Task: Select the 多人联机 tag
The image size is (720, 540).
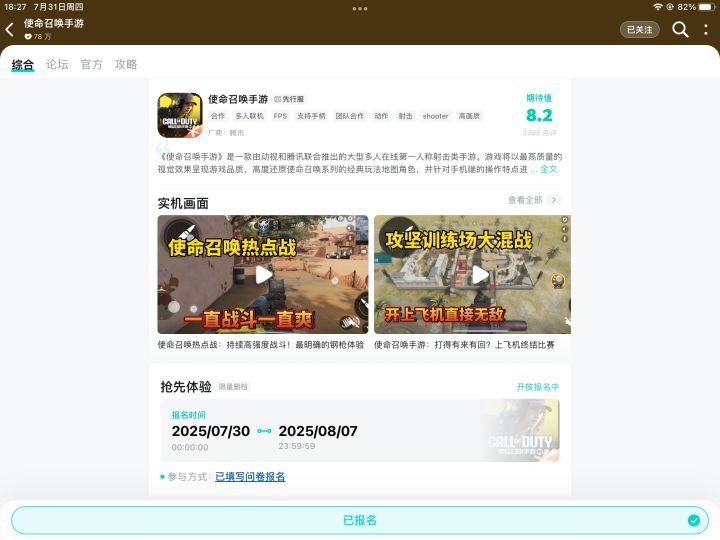Action: (x=249, y=116)
